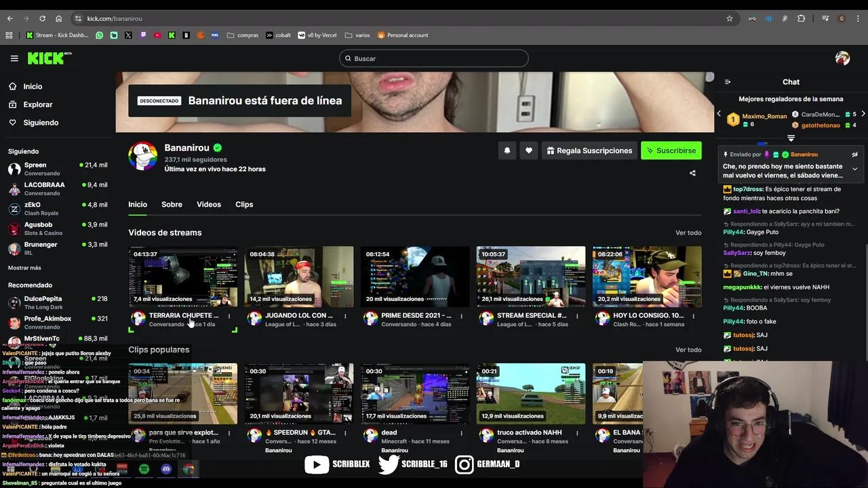This screenshot has height=488, width=868.
Task: Open the user profile avatar menu
Action: [842, 58]
